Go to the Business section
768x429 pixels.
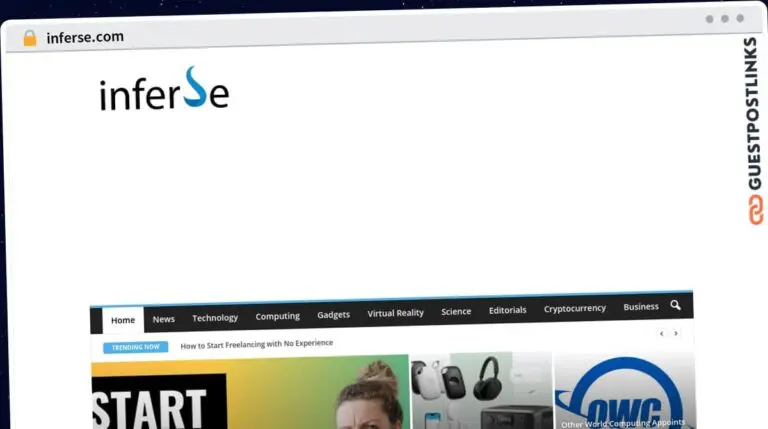click(641, 307)
